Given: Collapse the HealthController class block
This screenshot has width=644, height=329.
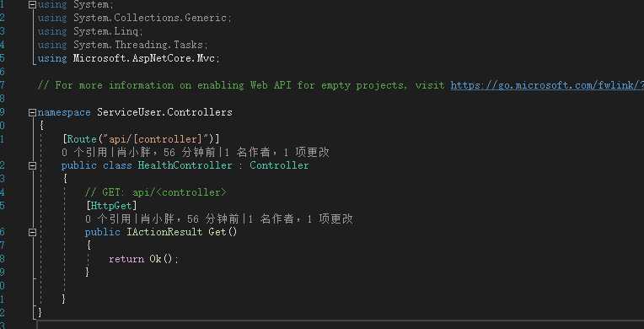Looking at the screenshot, I should [32, 165].
